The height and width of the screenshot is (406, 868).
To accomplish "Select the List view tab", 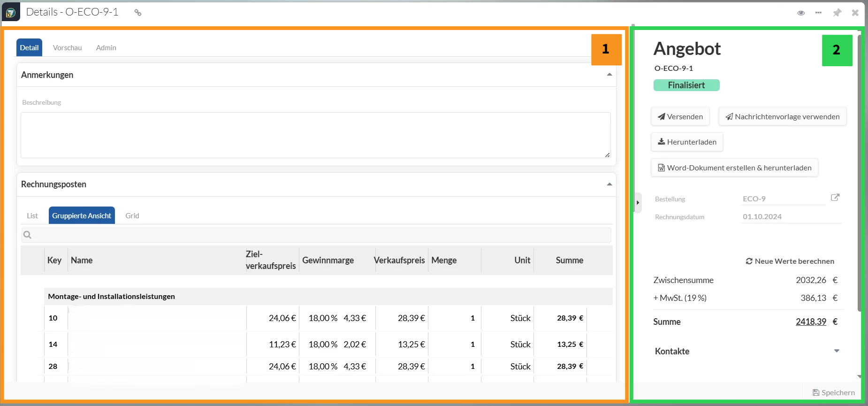I will pyautogui.click(x=32, y=216).
